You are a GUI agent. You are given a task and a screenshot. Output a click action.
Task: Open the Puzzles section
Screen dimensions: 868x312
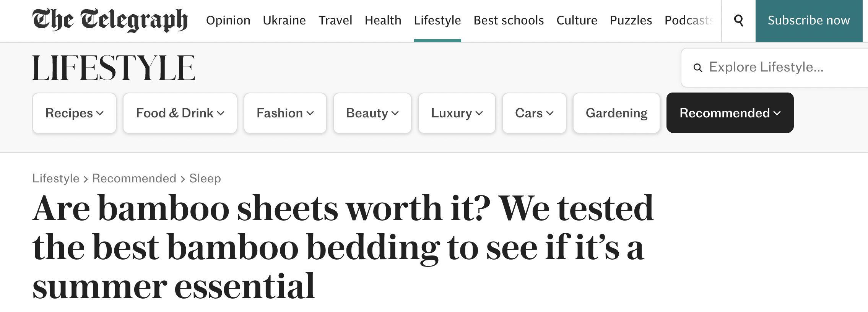coord(631,20)
